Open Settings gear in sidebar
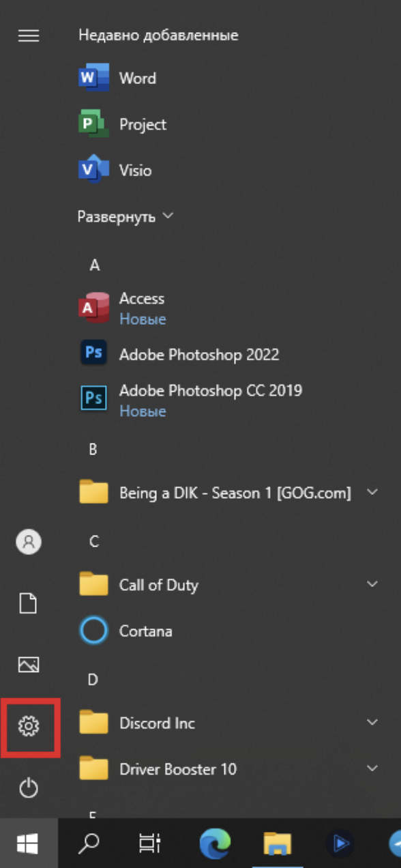The width and height of the screenshot is (401, 868). (x=29, y=726)
